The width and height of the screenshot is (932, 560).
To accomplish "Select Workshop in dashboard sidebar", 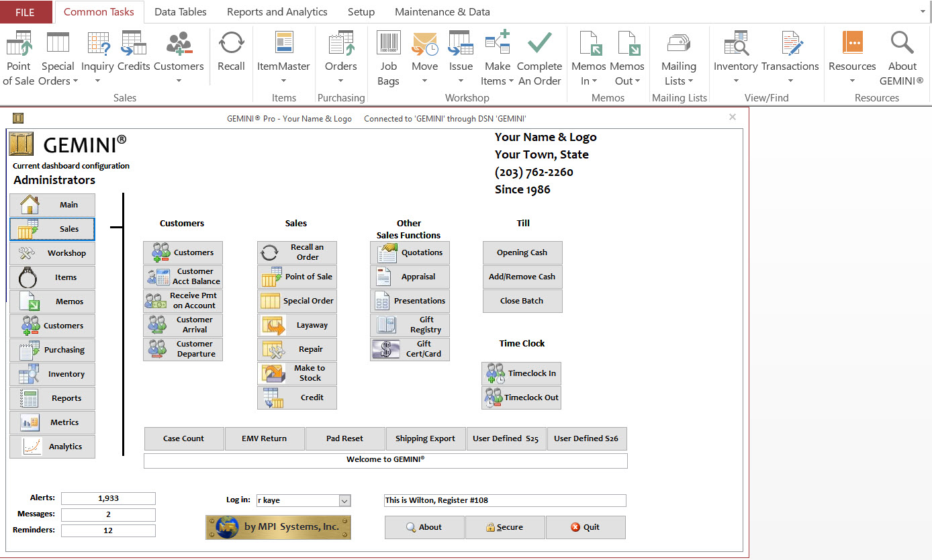I will point(52,253).
